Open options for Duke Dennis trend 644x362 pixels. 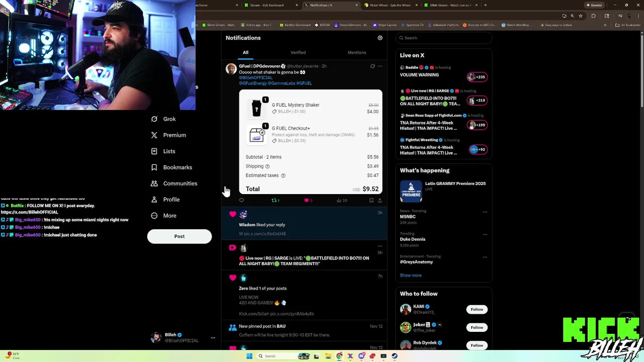pyautogui.click(x=485, y=234)
